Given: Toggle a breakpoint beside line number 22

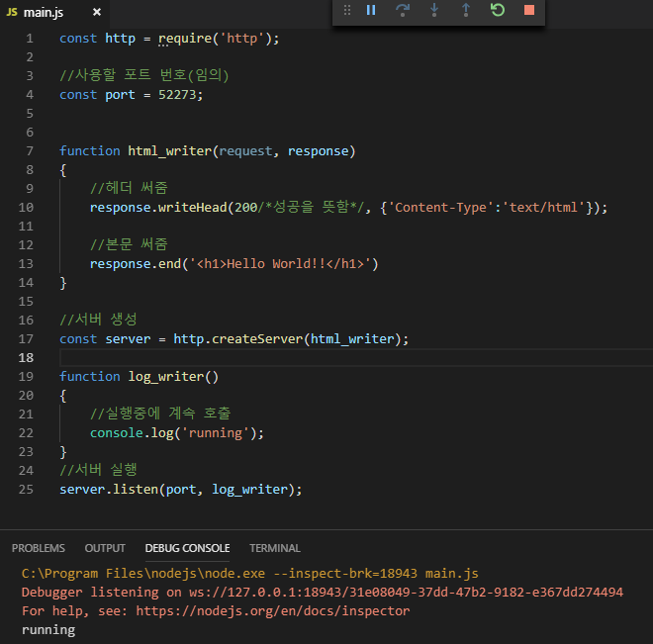Looking at the screenshot, I should pyautogui.click(x=10, y=433).
